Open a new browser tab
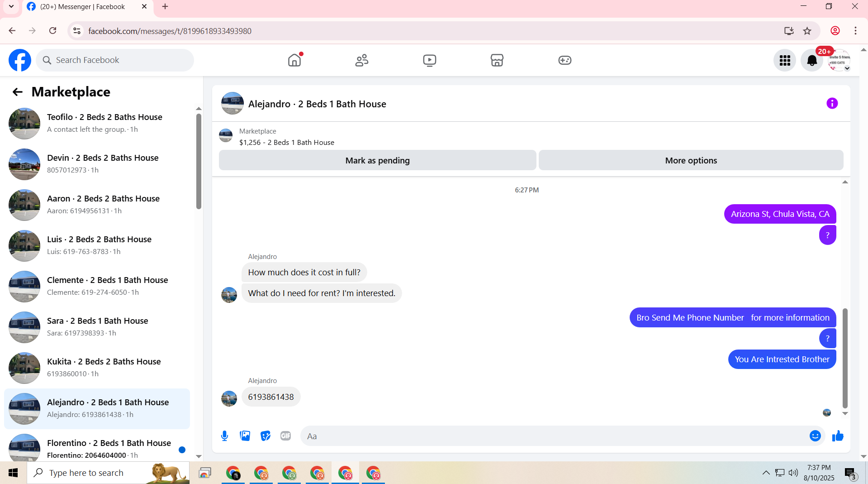 (x=165, y=7)
